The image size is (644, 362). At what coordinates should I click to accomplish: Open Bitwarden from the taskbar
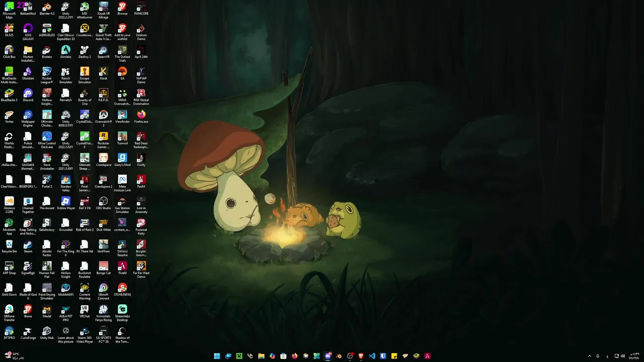pos(383,356)
